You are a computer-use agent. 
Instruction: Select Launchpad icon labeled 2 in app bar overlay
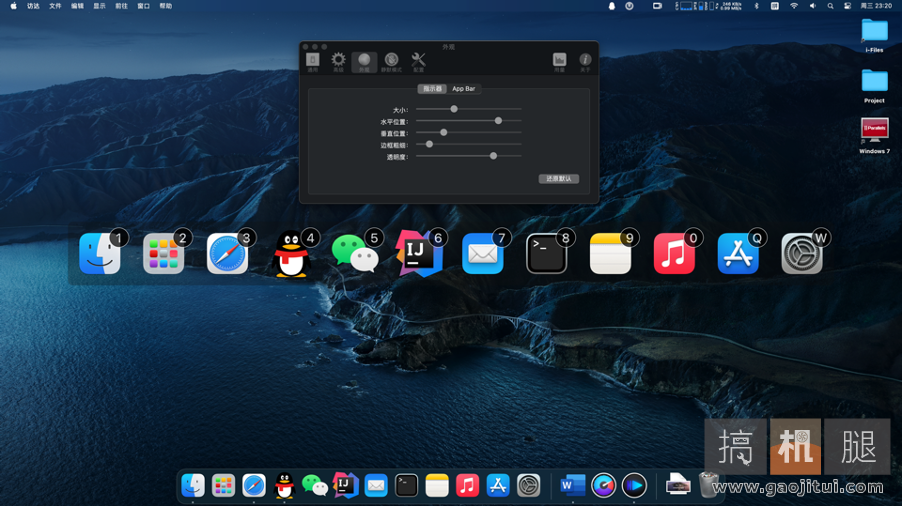click(164, 254)
